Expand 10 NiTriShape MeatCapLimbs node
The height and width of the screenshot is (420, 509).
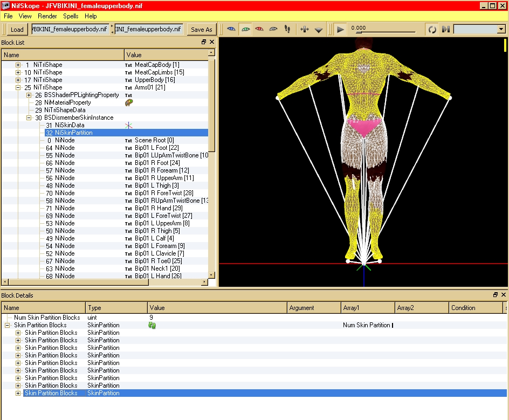tap(18, 72)
